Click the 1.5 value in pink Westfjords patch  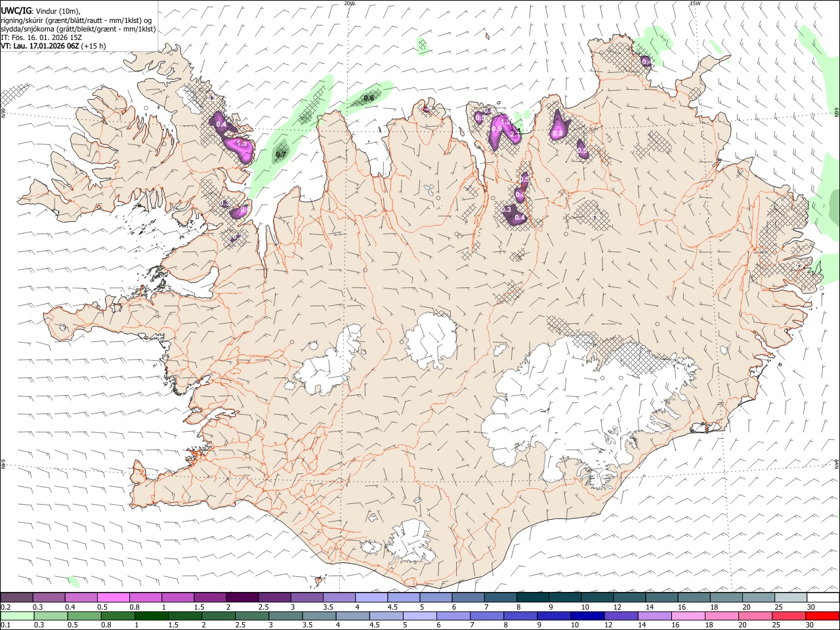241,143
